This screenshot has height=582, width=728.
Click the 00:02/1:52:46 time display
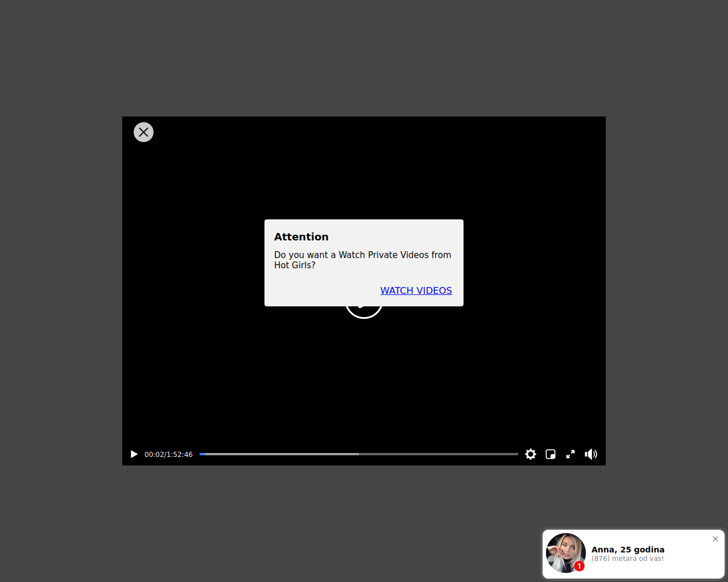168,455
